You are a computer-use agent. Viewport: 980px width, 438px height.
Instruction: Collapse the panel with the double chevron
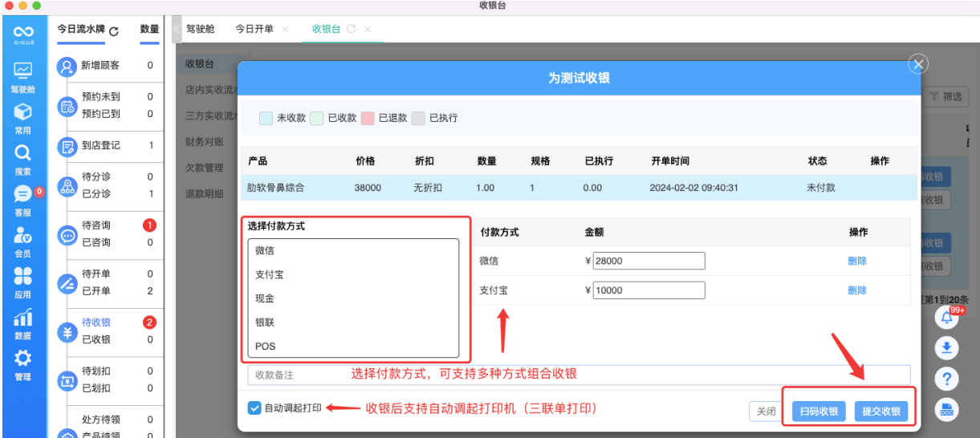pos(177,29)
